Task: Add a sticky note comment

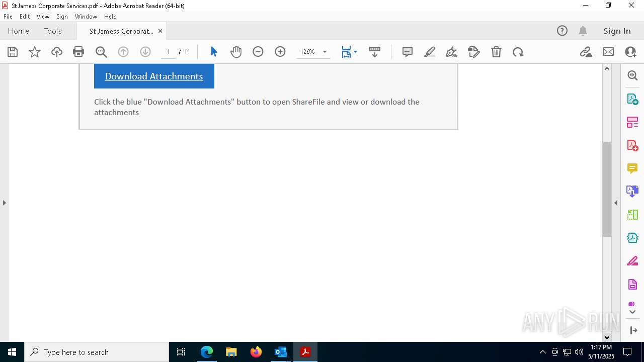Action: (408, 52)
